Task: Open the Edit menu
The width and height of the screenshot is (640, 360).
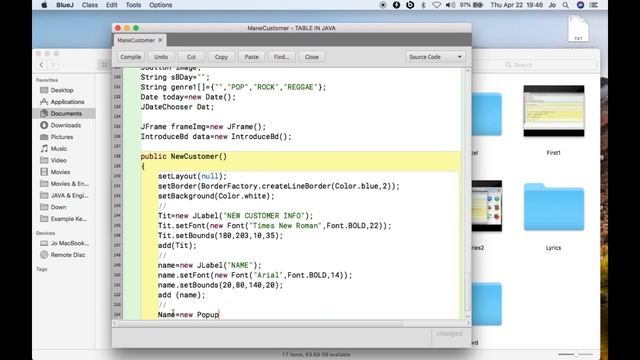Action: point(111,5)
